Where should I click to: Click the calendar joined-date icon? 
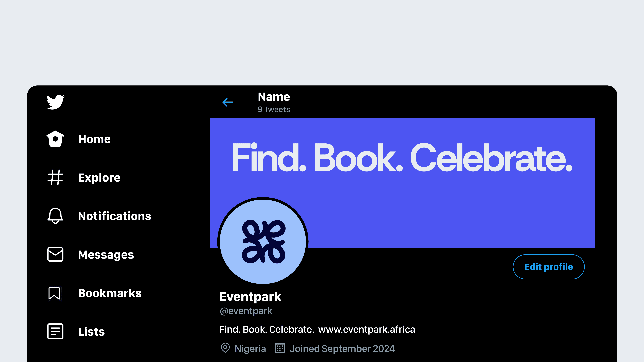tap(280, 348)
